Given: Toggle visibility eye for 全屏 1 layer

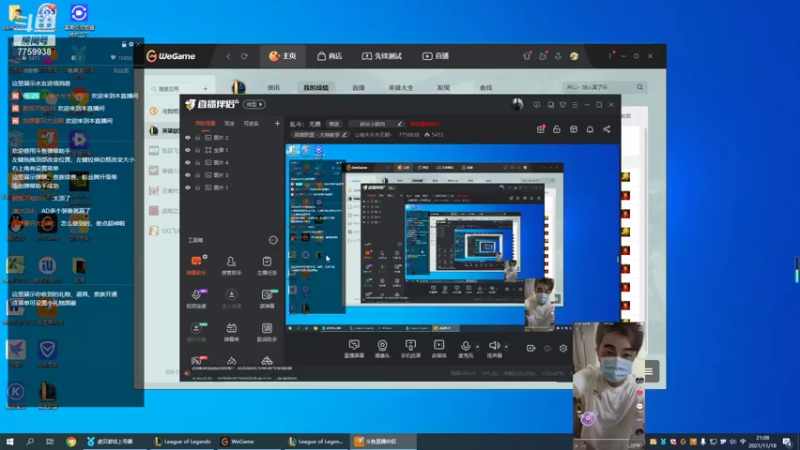Looking at the screenshot, I should coord(188,150).
